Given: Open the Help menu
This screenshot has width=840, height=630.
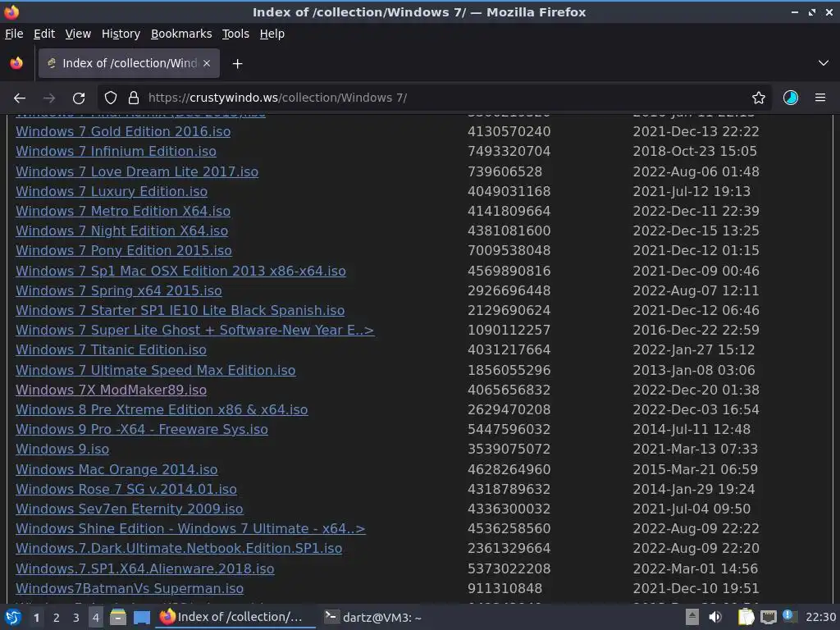Looking at the screenshot, I should click(272, 34).
